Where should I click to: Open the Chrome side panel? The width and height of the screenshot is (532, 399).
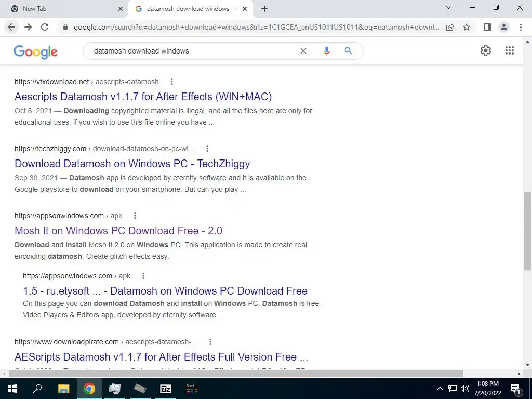point(487,27)
